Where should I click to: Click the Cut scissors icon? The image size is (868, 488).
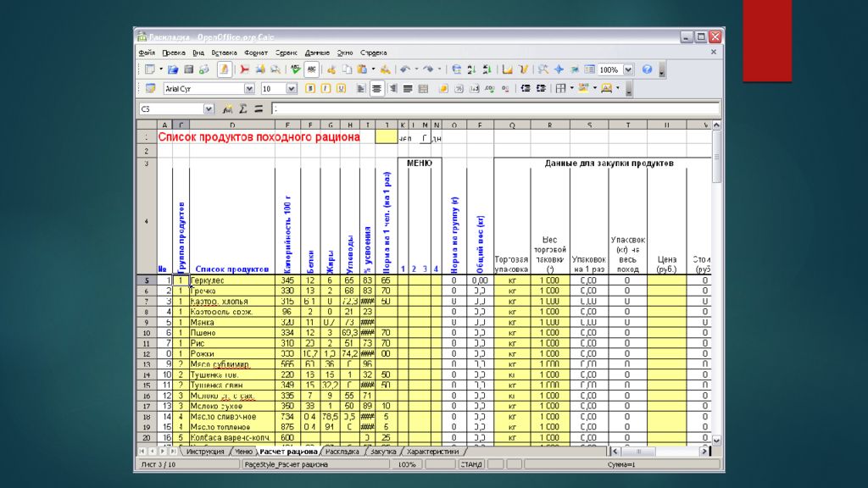click(x=331, y=69)
